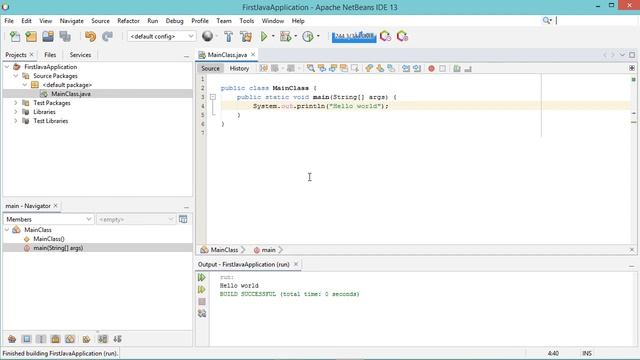
Task: Click the Debug Project icon
Action: (x=285, y=36)
